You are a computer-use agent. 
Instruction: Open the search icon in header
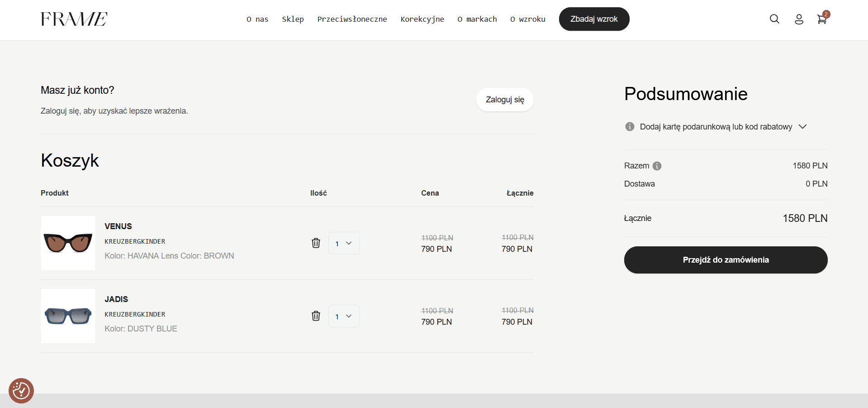coord(774,19)
